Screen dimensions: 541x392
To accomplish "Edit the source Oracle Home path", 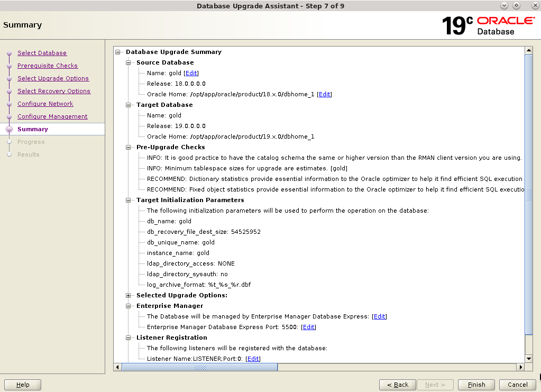I will (324, 94).
